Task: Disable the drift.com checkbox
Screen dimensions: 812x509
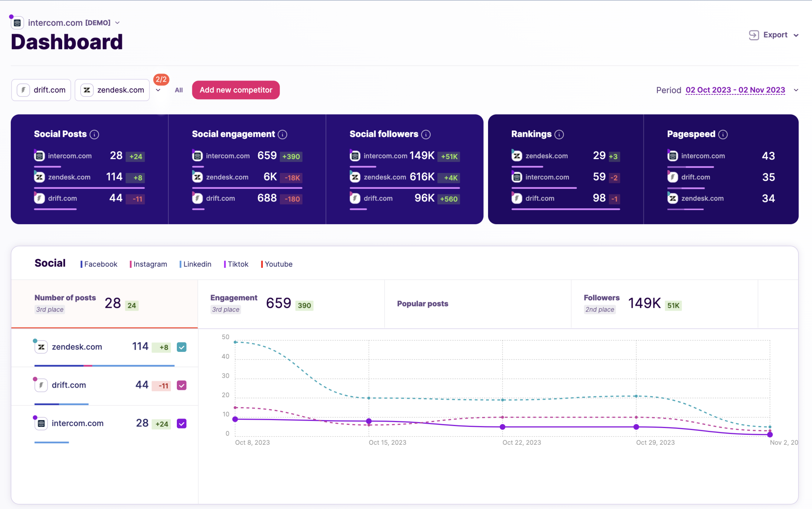Action: tap(182, 385)
